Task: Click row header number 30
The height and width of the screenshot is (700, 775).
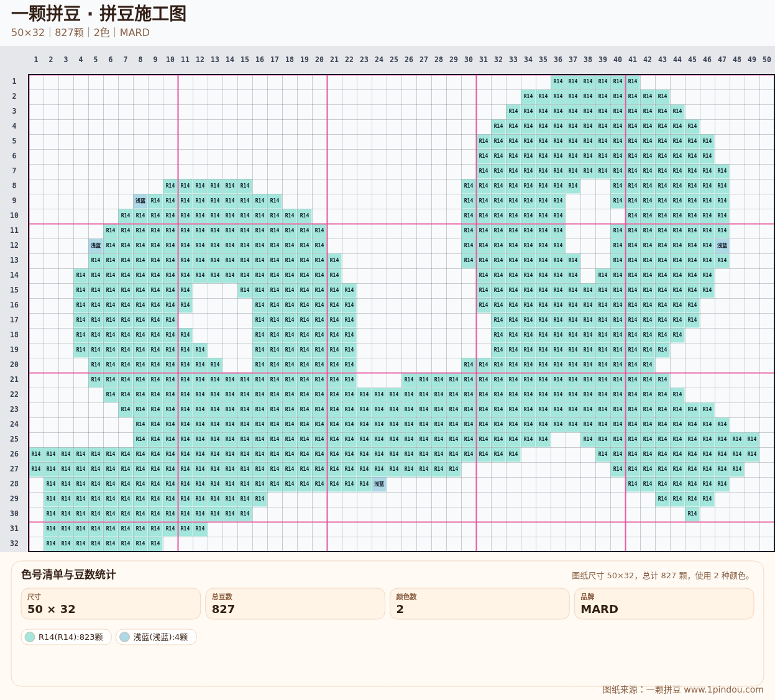Action: pyautogui.click(x=14, y=514)
